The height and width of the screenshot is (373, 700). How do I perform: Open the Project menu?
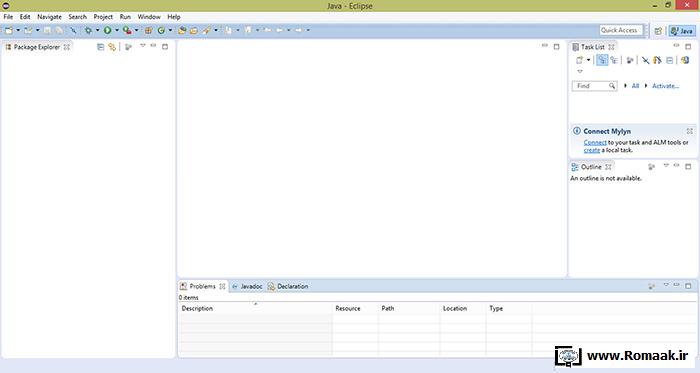pos(103,17)
